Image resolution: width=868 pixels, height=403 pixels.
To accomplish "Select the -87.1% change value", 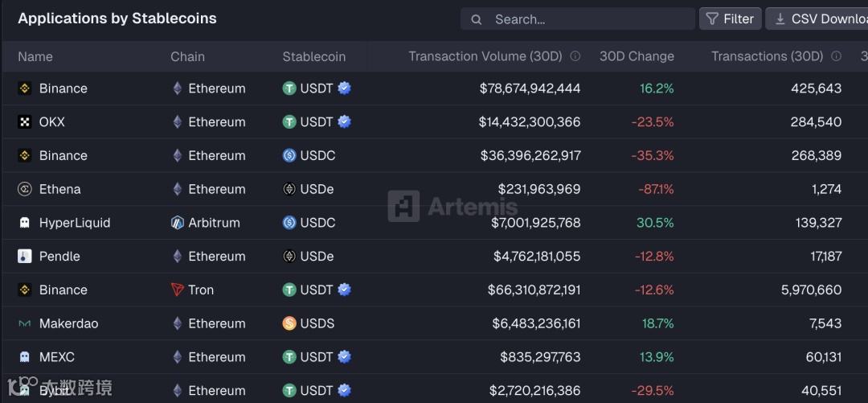I will pos(656,189).
